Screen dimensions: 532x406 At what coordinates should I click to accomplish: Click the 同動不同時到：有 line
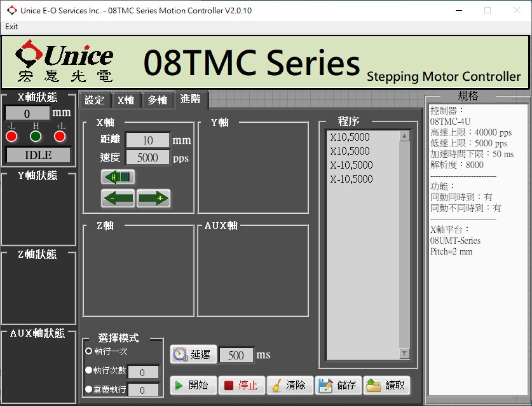(465, 208)
